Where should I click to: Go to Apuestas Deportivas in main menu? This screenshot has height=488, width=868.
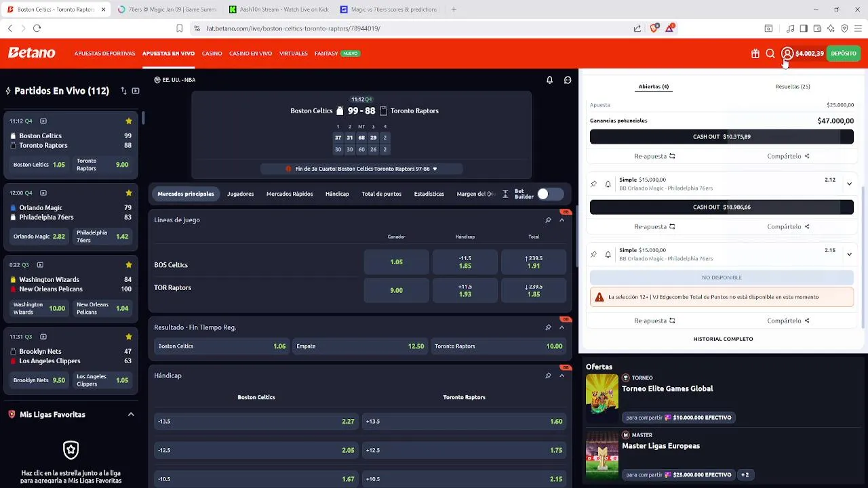click(105, 54)
